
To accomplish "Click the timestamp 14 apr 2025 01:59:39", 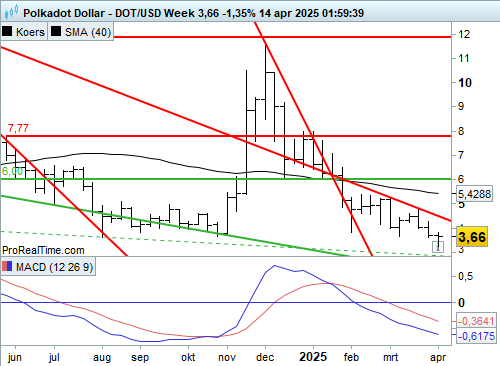I will 311,13.
